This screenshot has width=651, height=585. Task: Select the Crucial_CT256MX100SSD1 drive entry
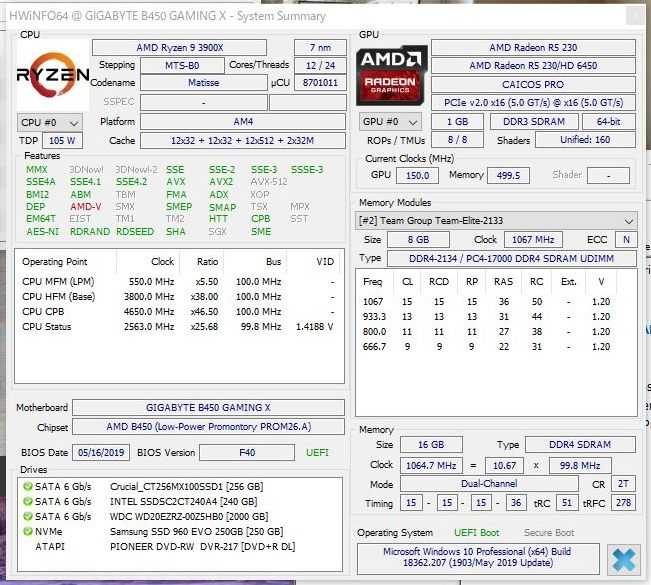179,486
